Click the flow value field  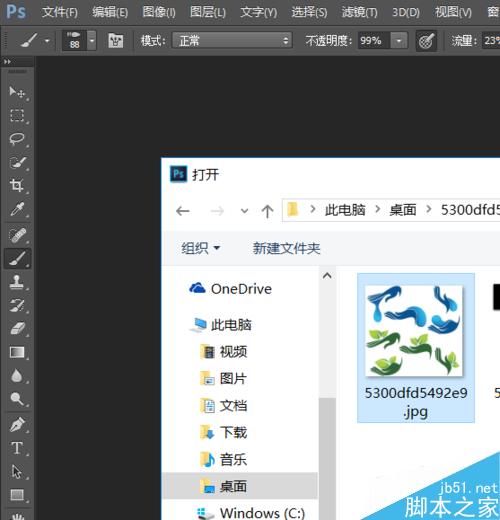pos(491,41)
